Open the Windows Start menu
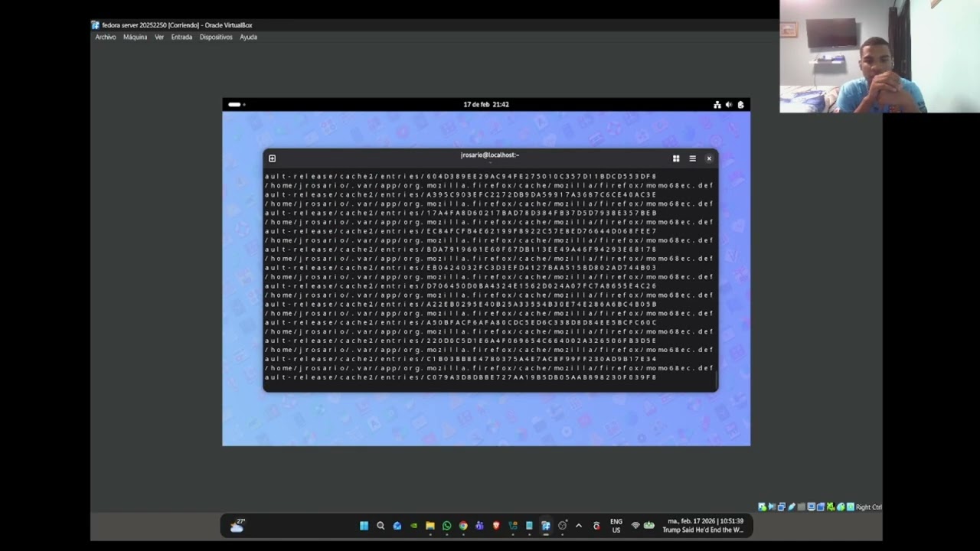980x551 pixels. click(364, 526)
